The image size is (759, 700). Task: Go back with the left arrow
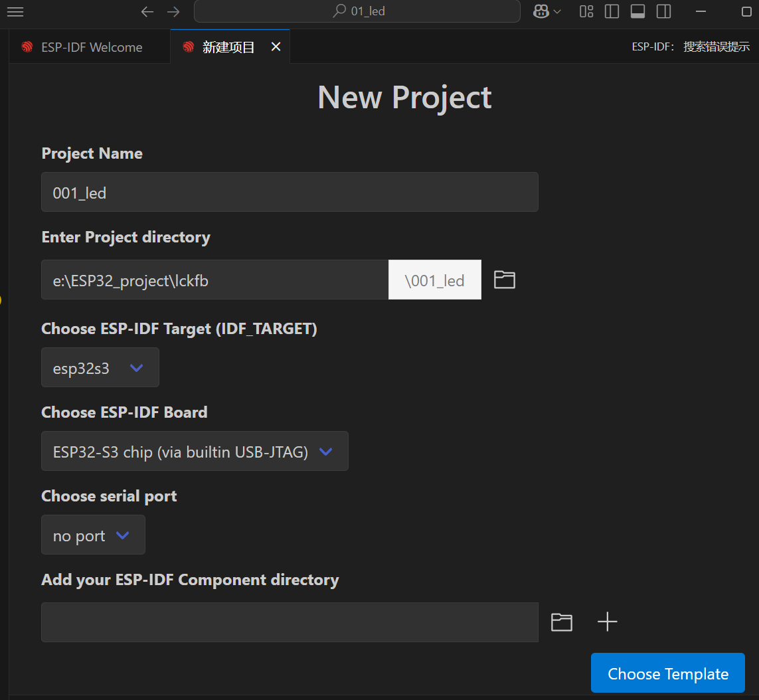tap(147, 11)
